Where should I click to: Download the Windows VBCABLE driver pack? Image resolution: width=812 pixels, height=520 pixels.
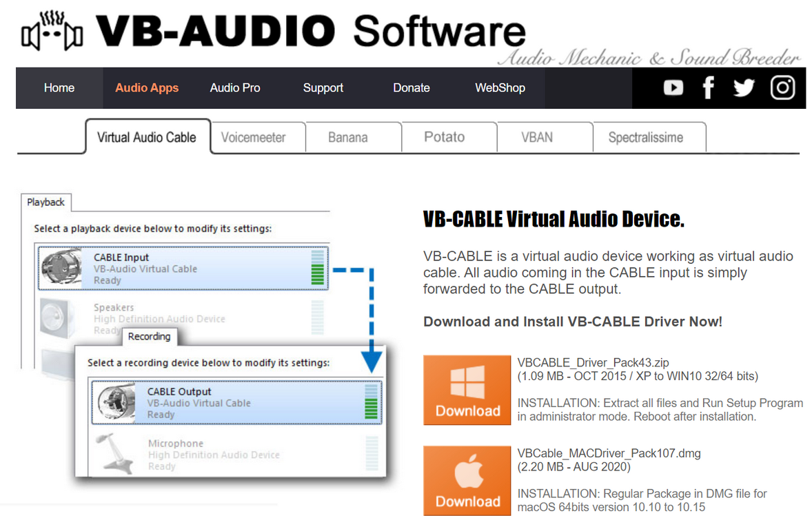(467, 390)
